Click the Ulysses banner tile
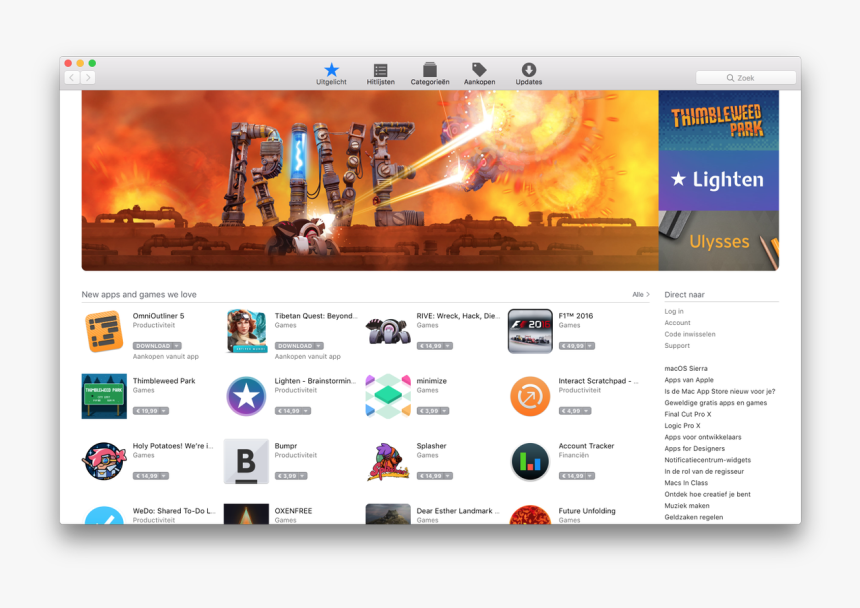The width and height of the screenshot is (860, 608). (718, 241)
